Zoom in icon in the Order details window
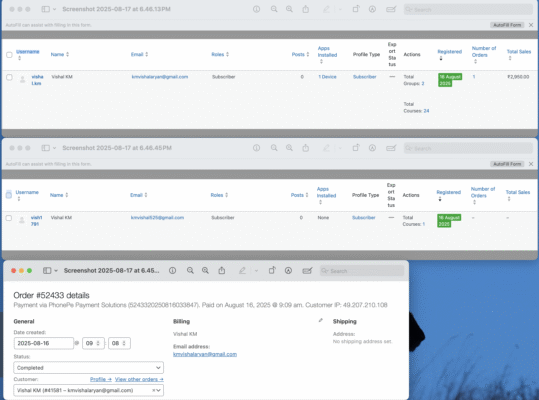The height and width of the screenshot is (400, 539). tap(205, 271)
